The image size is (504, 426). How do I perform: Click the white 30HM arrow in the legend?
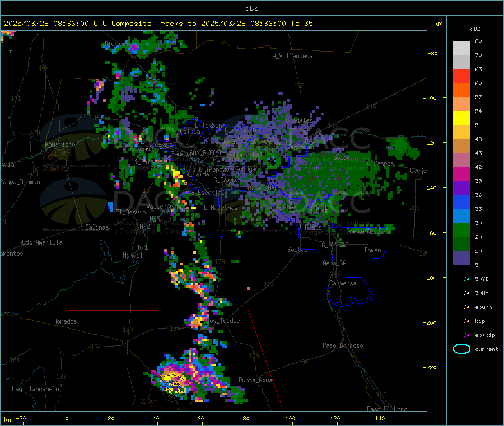(x=461, y=293)
